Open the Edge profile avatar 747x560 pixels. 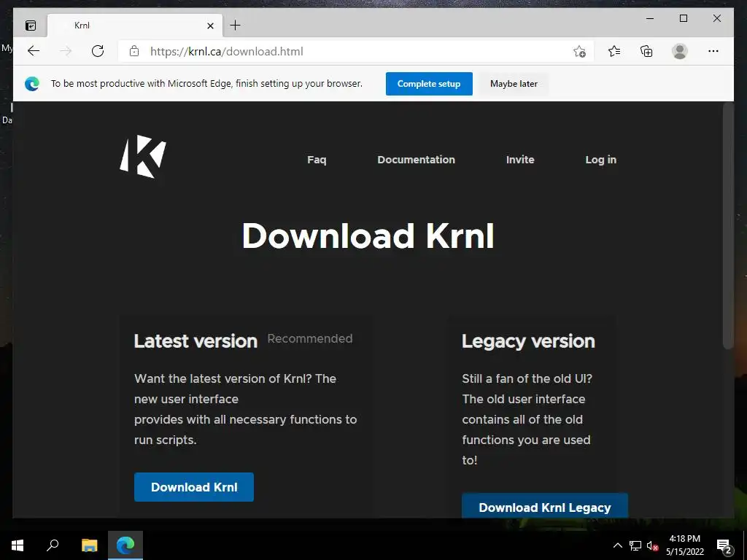pos(680,51)
